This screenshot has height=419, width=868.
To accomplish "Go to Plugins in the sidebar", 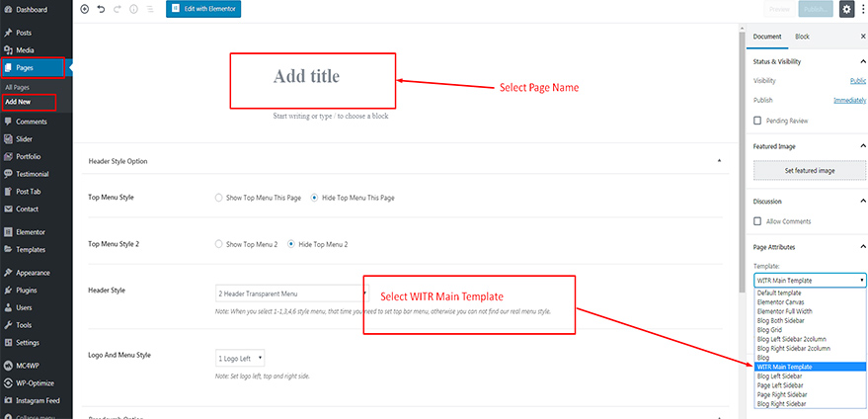I will tap(28, 291).
